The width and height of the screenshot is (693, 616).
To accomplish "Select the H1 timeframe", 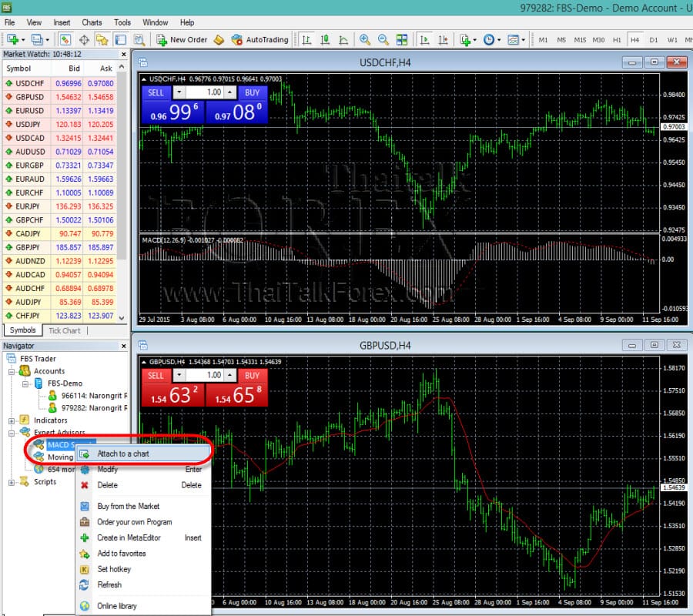I will point(617,40).
